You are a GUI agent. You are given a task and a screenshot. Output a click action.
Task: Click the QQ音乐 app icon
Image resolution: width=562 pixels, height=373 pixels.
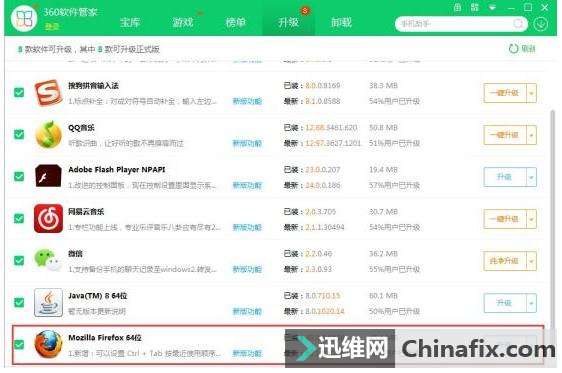(x=48, y=135)
